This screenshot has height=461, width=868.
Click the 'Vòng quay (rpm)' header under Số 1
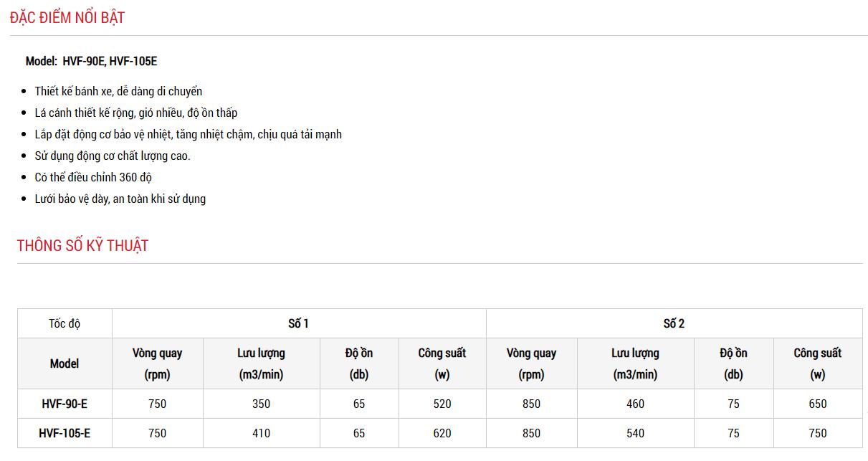point(157,363)
